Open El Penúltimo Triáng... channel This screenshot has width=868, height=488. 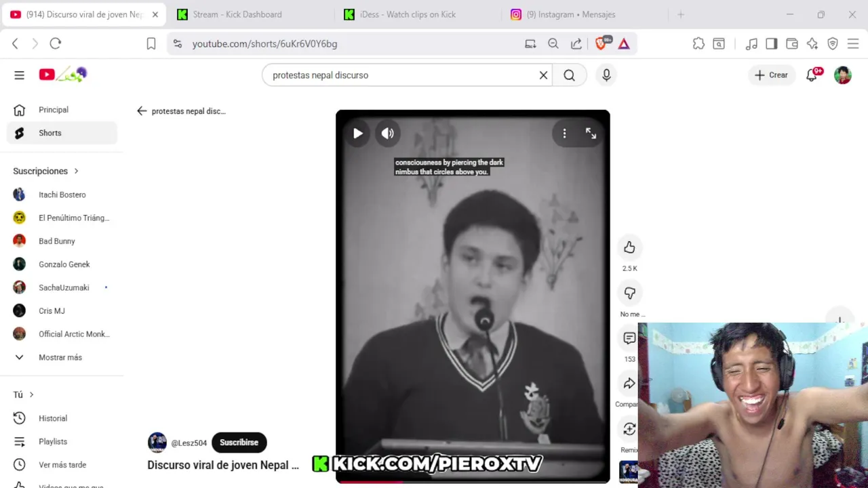click(x=62, y=218)
